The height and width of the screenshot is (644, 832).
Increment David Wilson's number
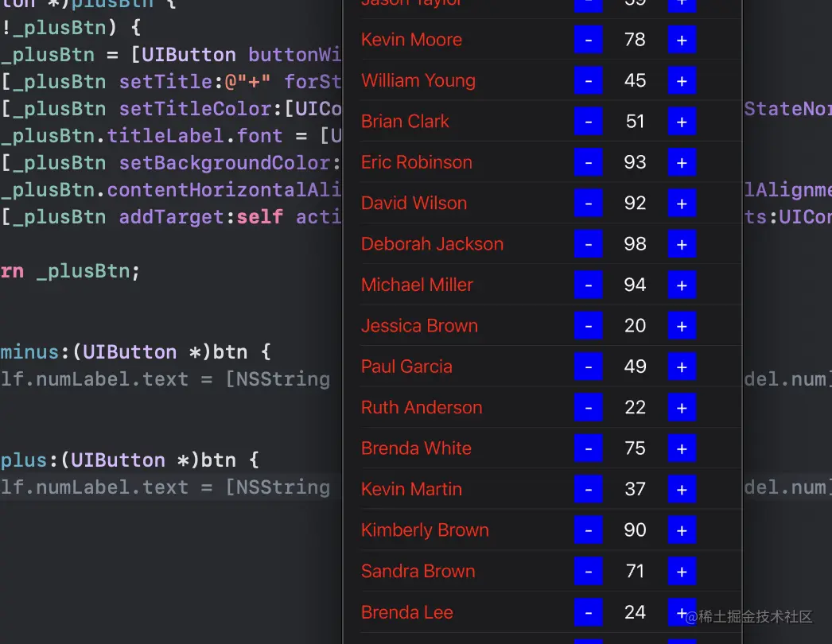682,204
